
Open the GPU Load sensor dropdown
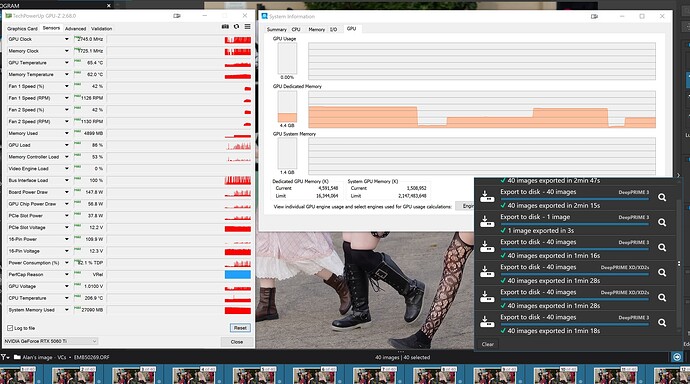[67, 145]
